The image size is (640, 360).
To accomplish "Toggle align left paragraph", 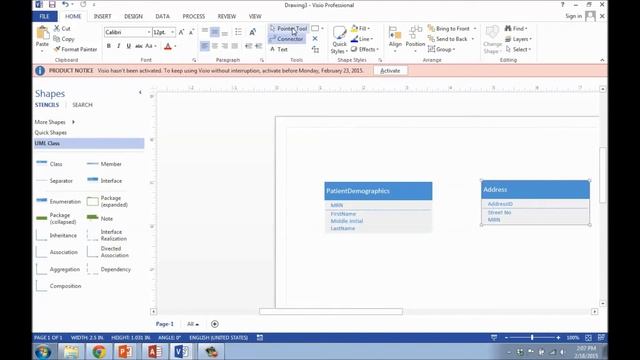I will [x=204, y=46].
